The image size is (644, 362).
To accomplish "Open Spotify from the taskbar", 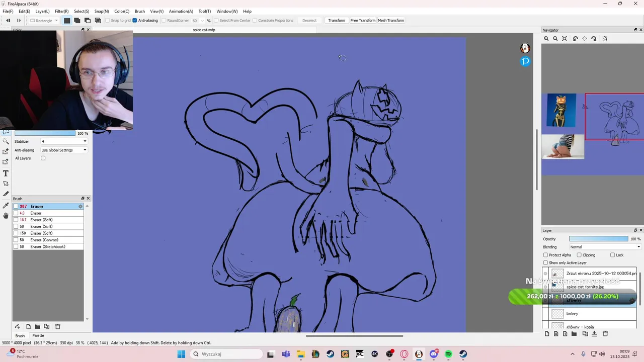I will 448,354.
